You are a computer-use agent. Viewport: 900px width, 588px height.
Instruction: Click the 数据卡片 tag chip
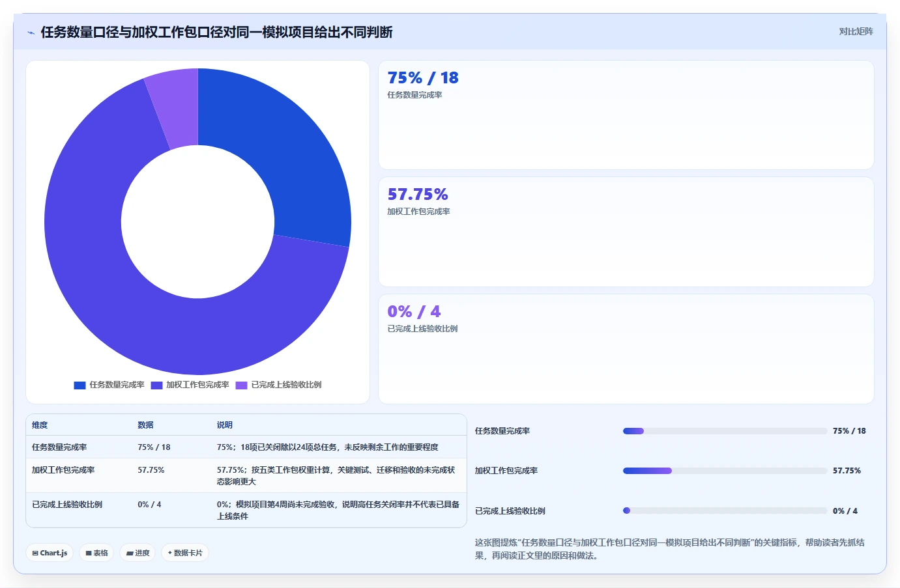(x=185, y=553)
